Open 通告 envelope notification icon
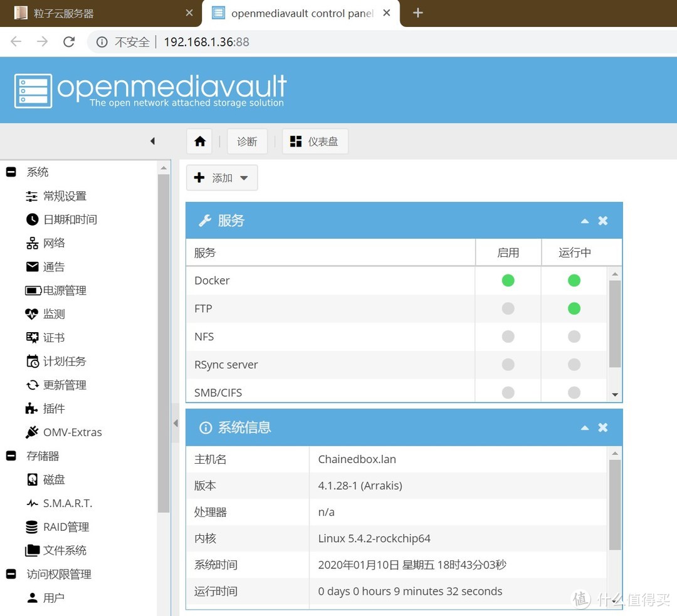 click(x=32, y=267)
